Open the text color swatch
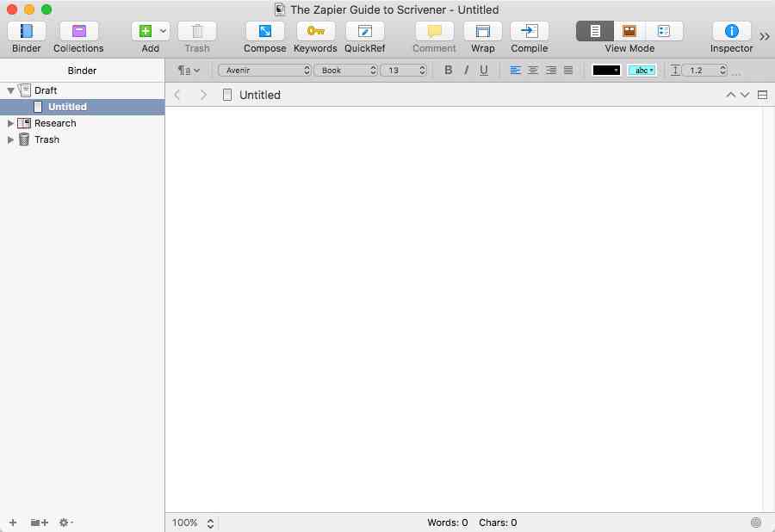775x532 pixels. (x=606, y=70)
